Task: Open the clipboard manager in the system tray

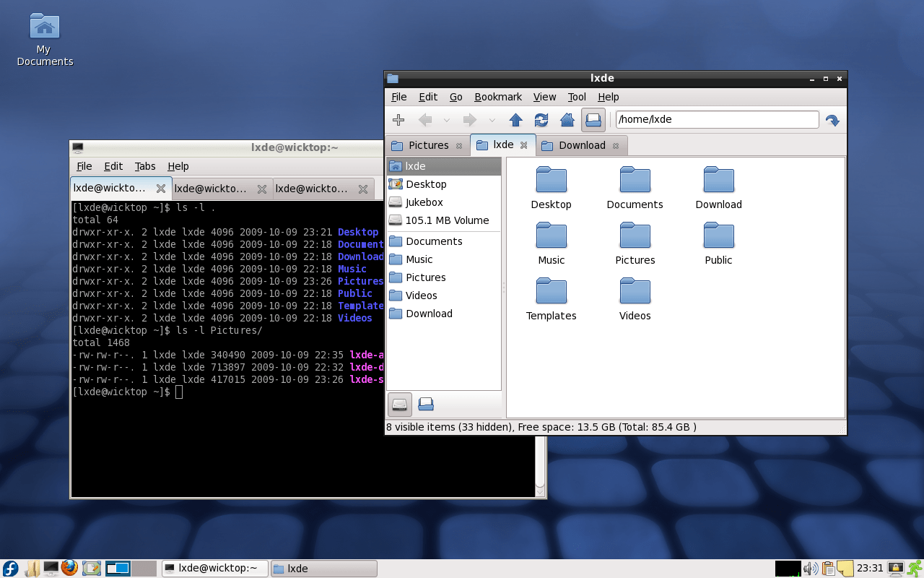Action: click(x=828, y=569)
